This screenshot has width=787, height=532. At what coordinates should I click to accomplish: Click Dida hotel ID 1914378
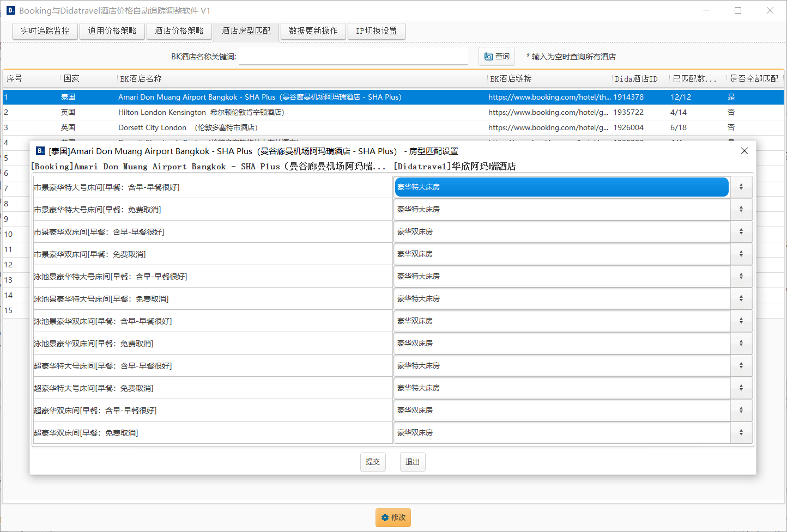pos(628,97)
